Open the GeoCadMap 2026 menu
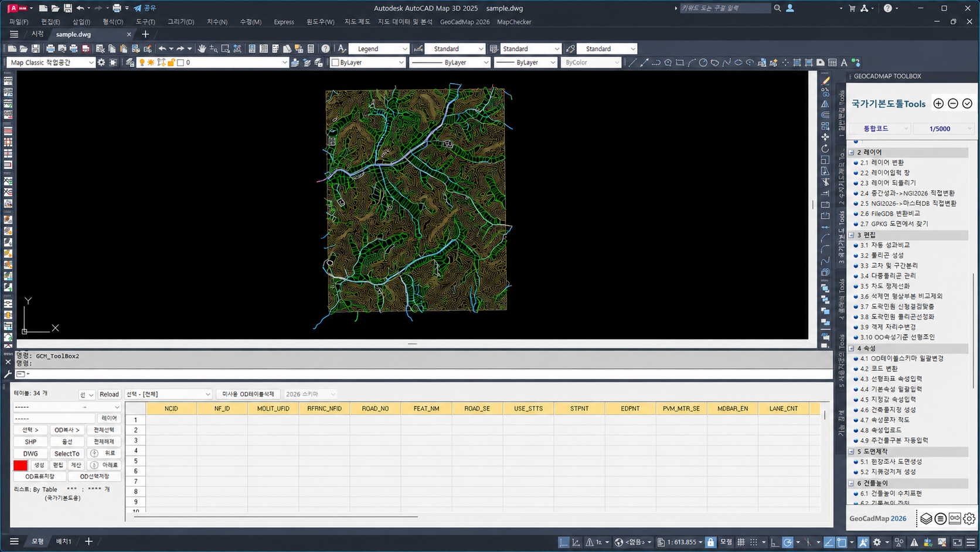 coord(465,22)
